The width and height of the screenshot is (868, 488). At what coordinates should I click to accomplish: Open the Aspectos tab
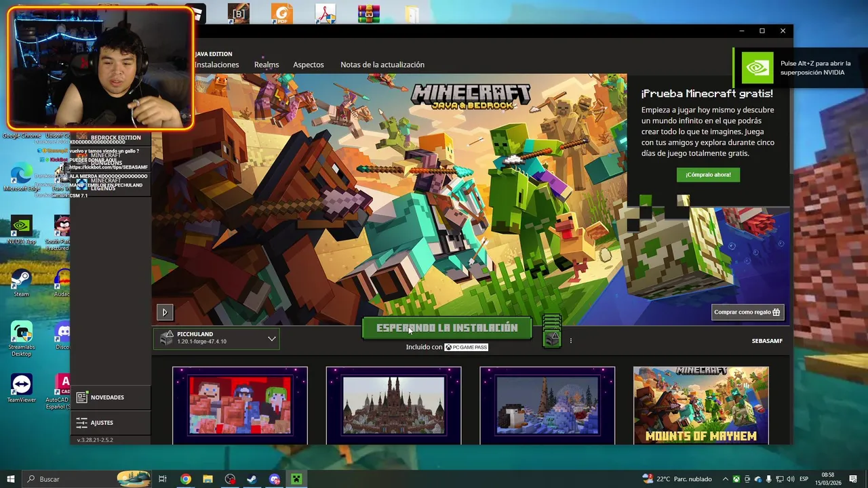click(x=309, y=64)
